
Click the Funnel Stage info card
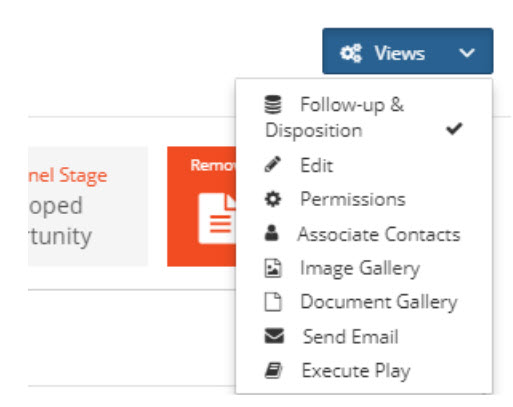click(x=88, y=206)
